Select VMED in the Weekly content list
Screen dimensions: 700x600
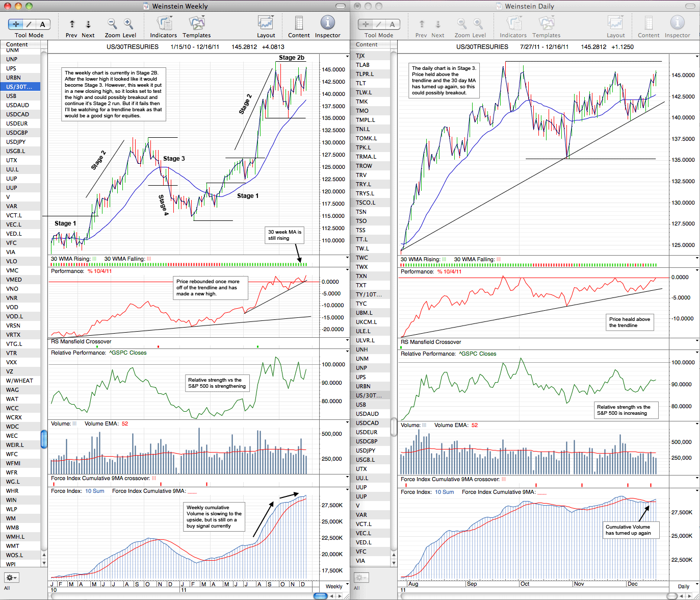click(20, 280)
